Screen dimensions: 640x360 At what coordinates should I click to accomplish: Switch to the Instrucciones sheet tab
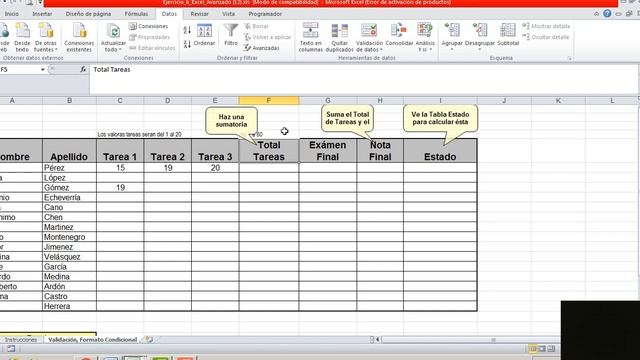pos(21,340)
